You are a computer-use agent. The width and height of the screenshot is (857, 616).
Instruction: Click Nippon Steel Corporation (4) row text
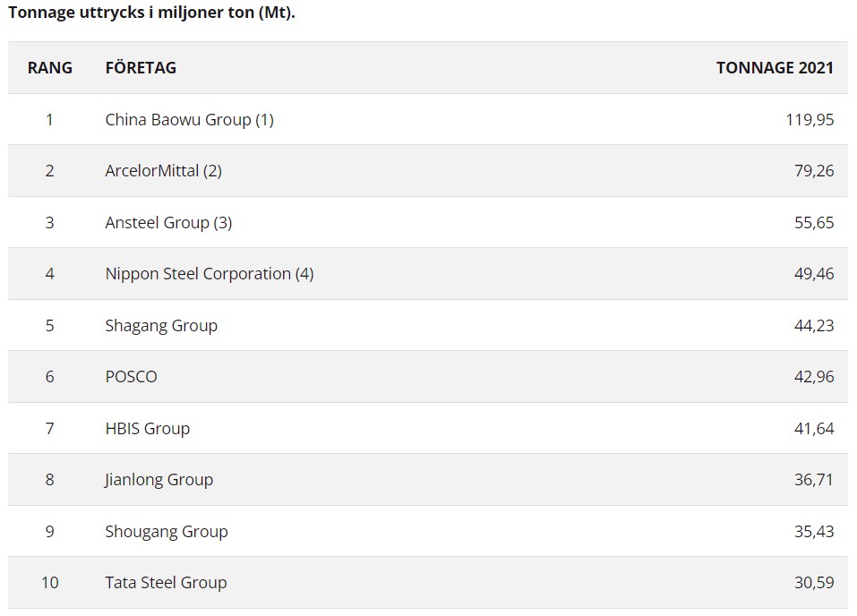tap(210, 273)
